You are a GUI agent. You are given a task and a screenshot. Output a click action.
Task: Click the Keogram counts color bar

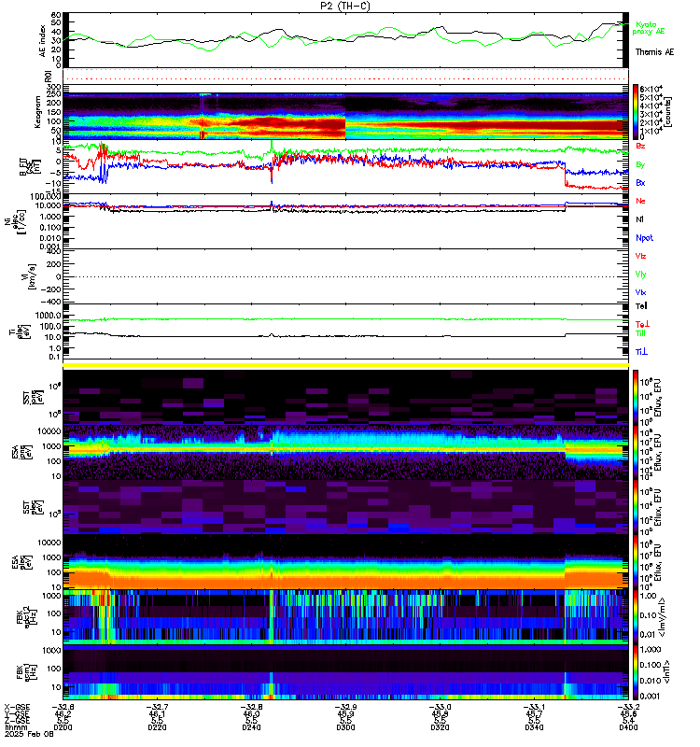(x=636, y=111)
